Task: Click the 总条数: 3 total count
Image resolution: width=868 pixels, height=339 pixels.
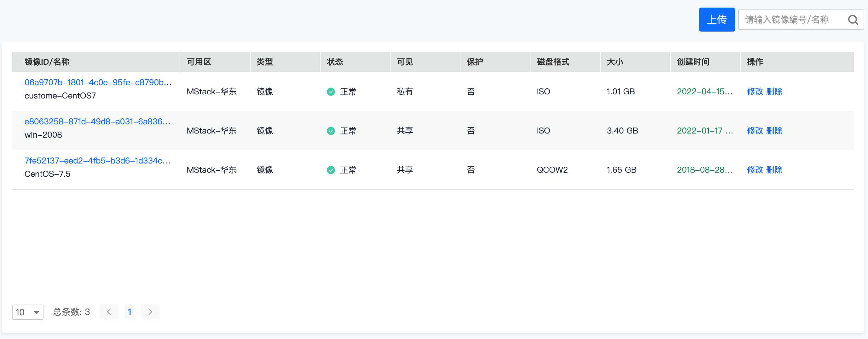Action: [x=72, y=312]
